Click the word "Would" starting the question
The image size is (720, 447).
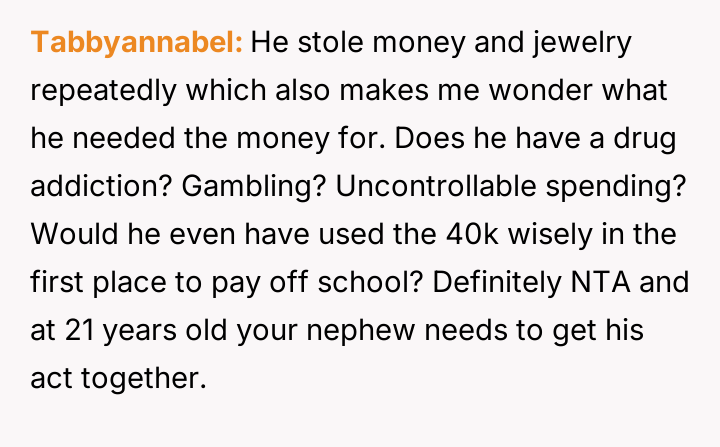click(x=68, y=235)
